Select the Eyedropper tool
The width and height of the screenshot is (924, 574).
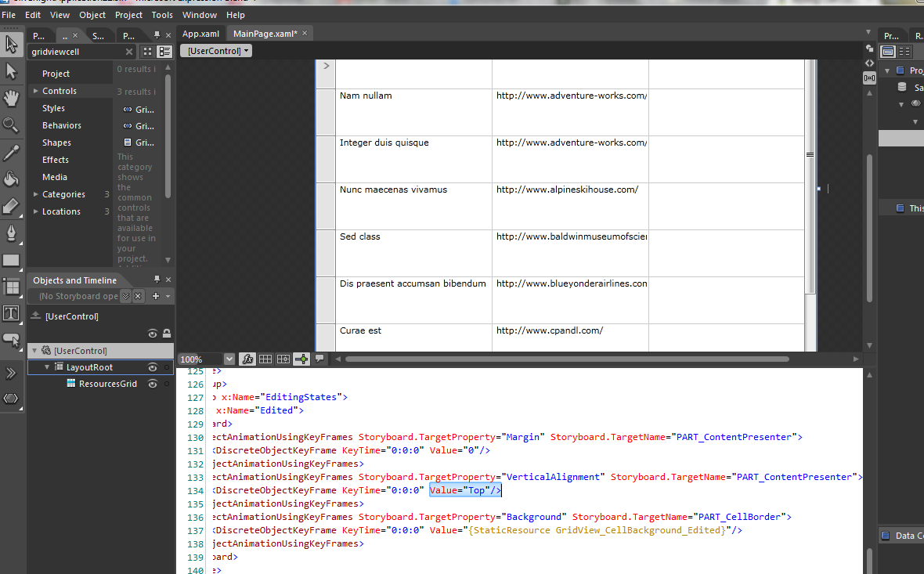point(11,153)
